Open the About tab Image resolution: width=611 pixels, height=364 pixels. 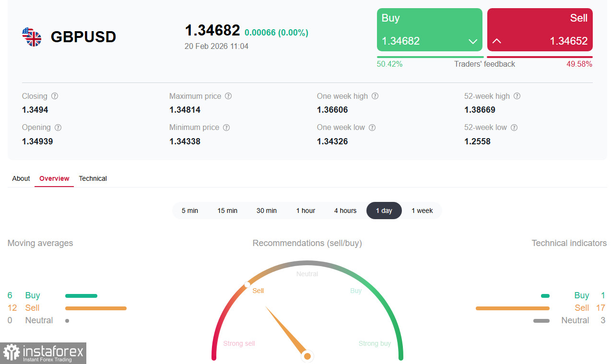click(x=21, y=178)
